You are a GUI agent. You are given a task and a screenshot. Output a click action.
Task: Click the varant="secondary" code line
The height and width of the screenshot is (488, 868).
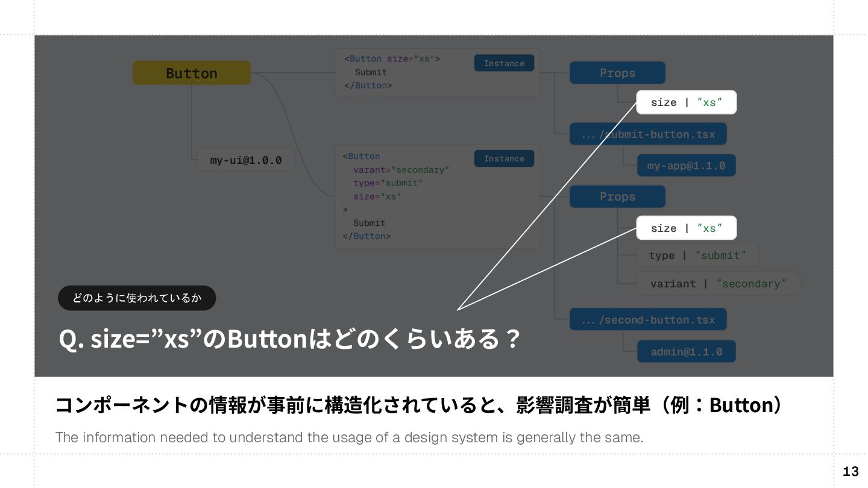(x=401, y=170)
